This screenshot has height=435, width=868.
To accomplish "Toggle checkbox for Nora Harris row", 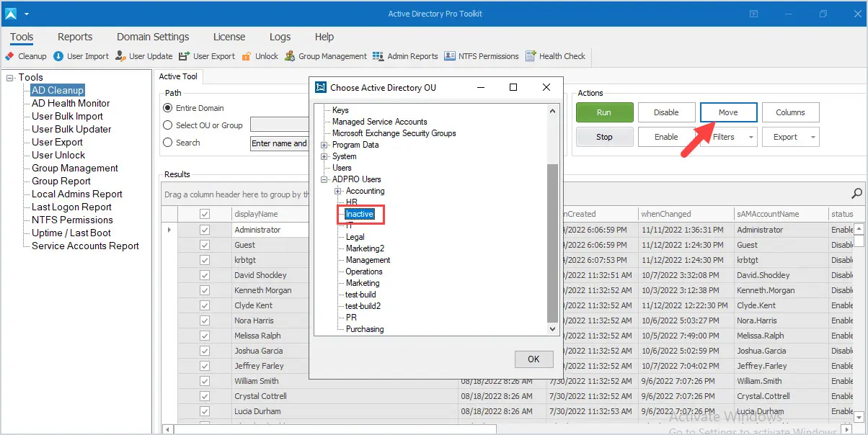I will [205, 320].
